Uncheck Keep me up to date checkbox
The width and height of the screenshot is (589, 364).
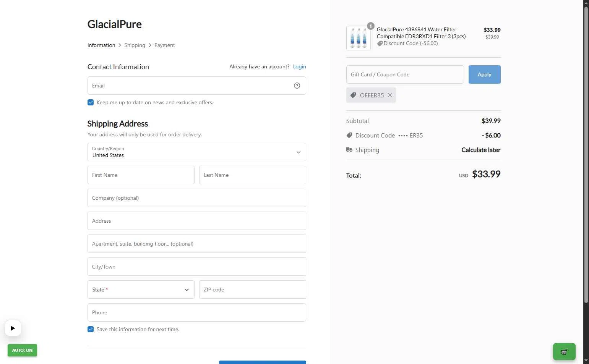pyautogui.click(x=91, y=102)
